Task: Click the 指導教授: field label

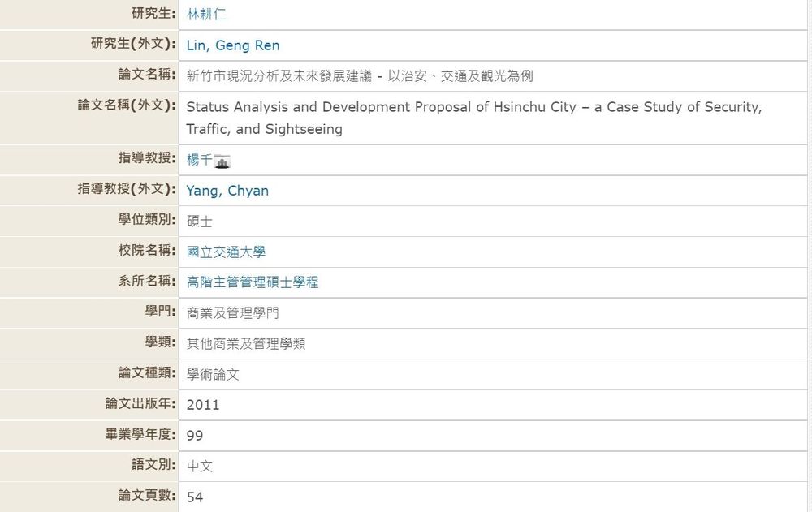Action: tap(147, 157)
